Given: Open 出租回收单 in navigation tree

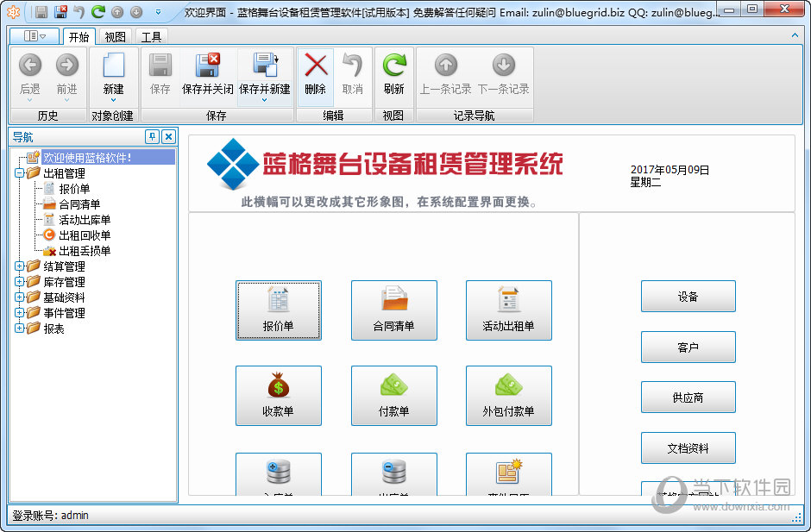Looking at the screenshot, I should click(85, 235).
